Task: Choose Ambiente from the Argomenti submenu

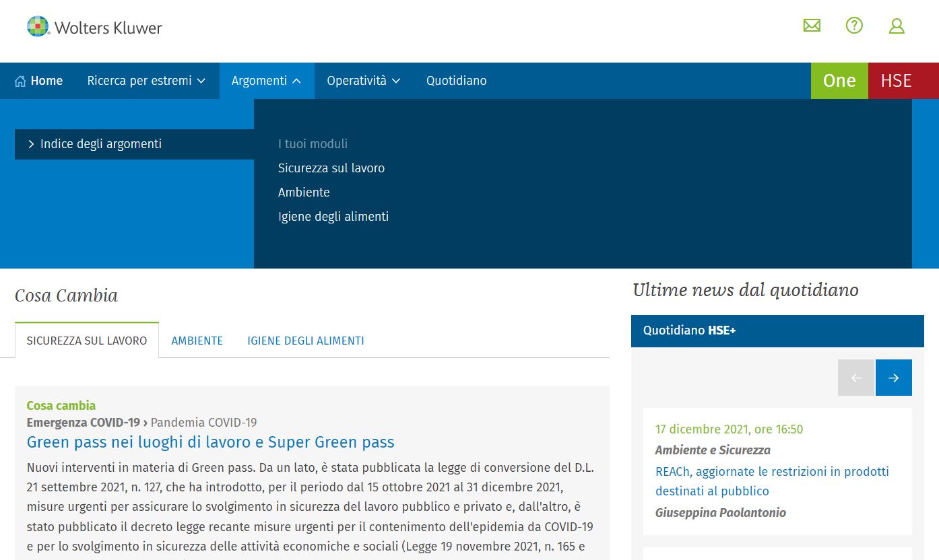Action: pos(304,193)
